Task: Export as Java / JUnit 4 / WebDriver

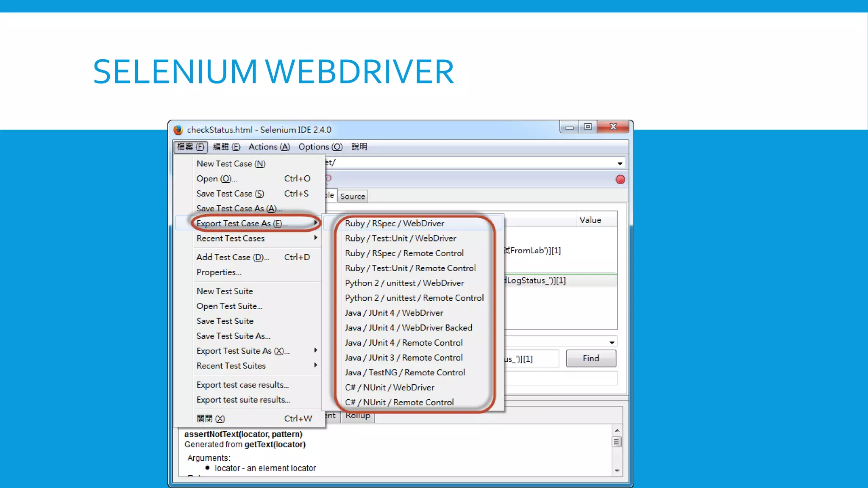Action: (x=413, y=313)
